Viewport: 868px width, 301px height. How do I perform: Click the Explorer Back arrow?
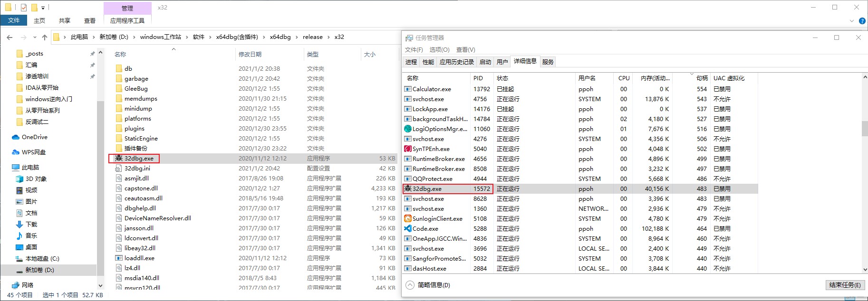click(10, 37)
